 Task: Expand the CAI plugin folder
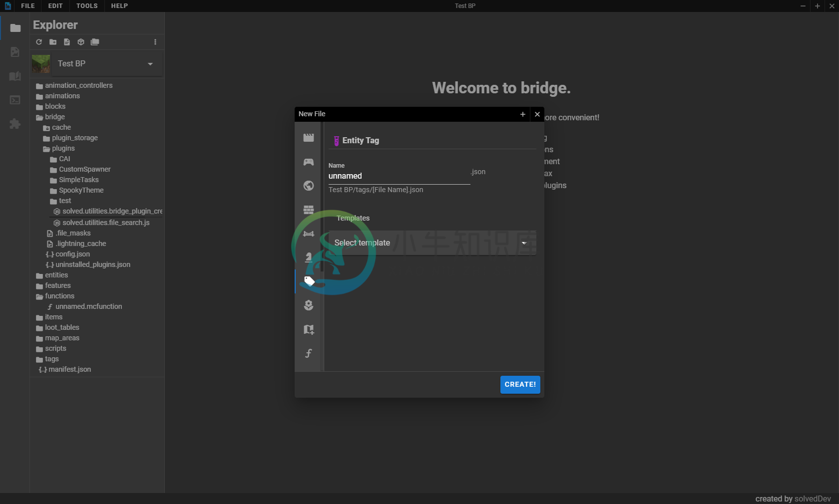[x=60, y=159]
